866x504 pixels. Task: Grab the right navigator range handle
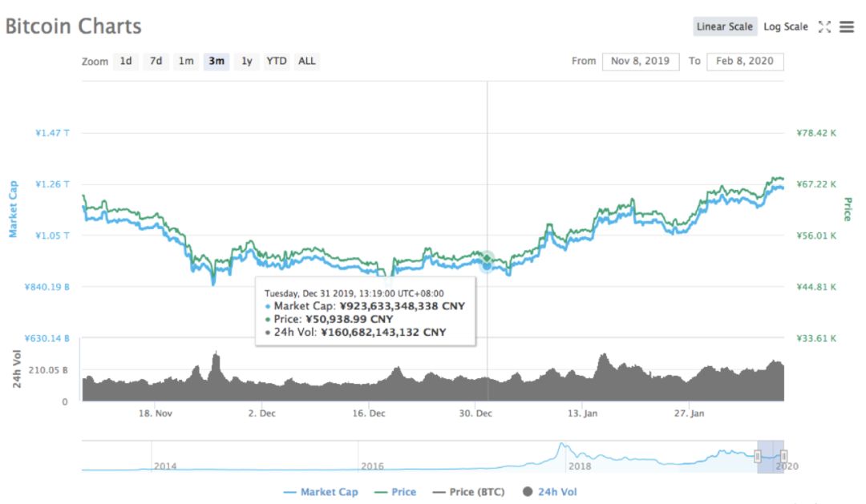(783, 457)
